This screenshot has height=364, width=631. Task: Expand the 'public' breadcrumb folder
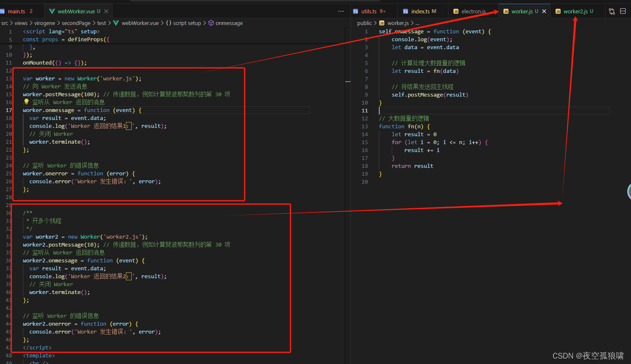[x=364, y=23]
